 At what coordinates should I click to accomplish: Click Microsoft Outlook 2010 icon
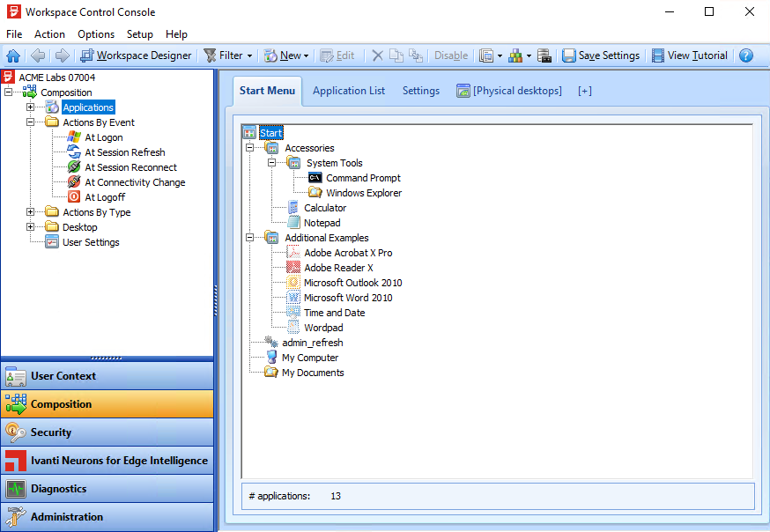[x=293, y=283]
